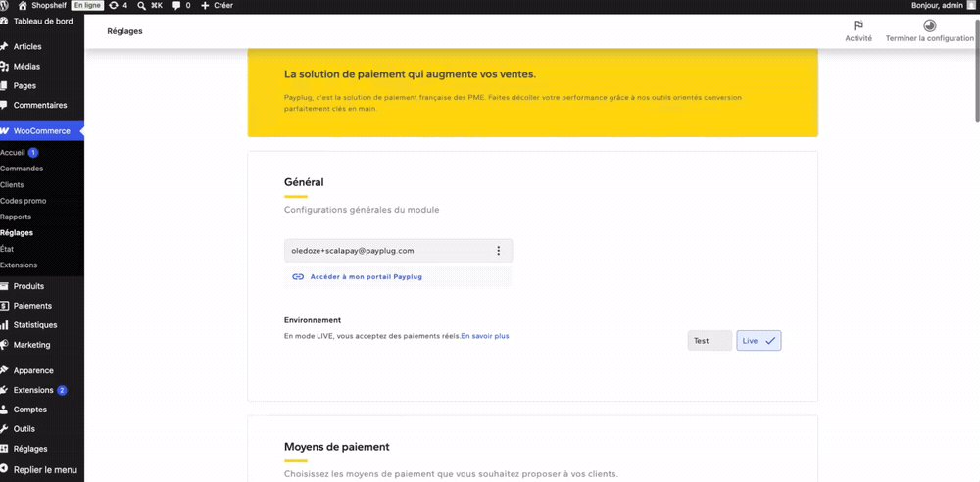
Task: Open Tableau de bord menu
Action: click(42, 22)
